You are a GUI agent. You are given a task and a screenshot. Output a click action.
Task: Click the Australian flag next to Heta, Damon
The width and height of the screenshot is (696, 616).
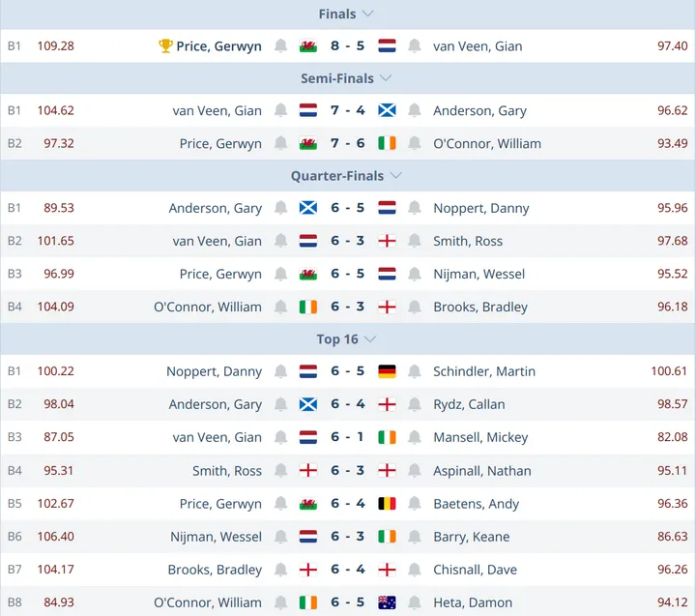point(388,602)
